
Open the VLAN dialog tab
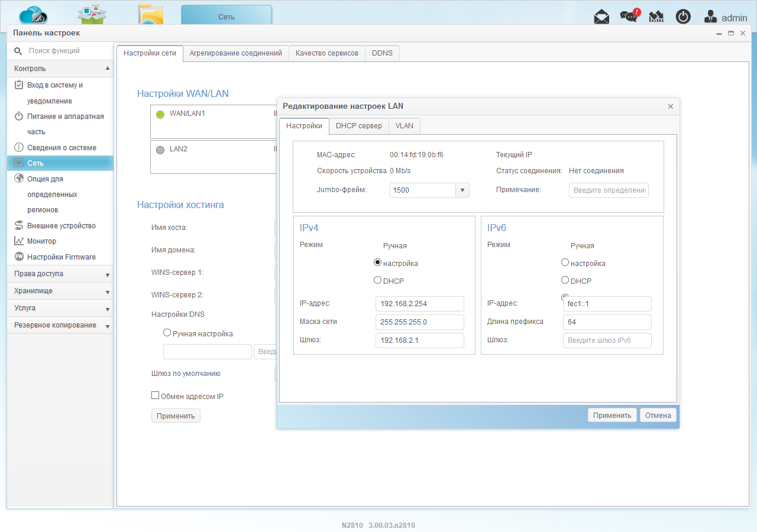pyautogui.click(x=405, y=126)
